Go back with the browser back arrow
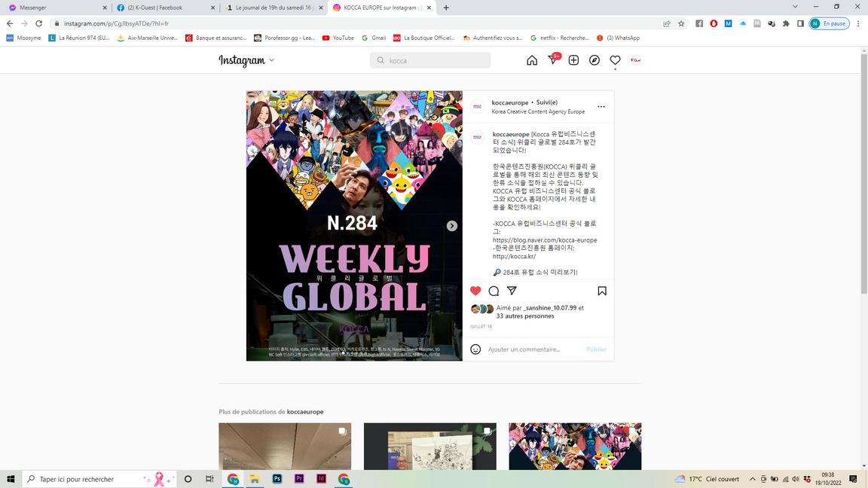The width and height of the screenshot is (868, 488). [x=10, y=23]
